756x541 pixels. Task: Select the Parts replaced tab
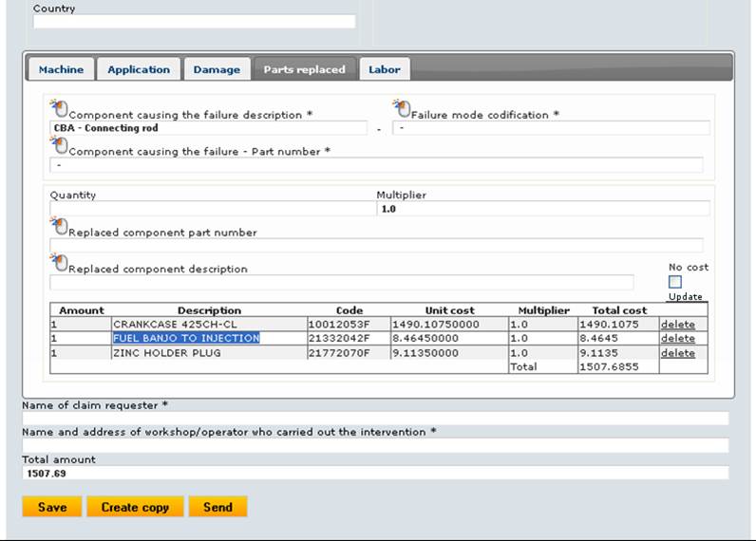[304, 69]
